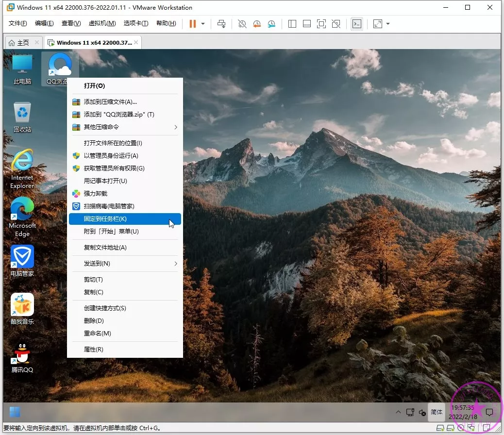Click the Windows 11 Start button
The width and height of the screenshot is (504, 435).
click(x=15, y=412)
